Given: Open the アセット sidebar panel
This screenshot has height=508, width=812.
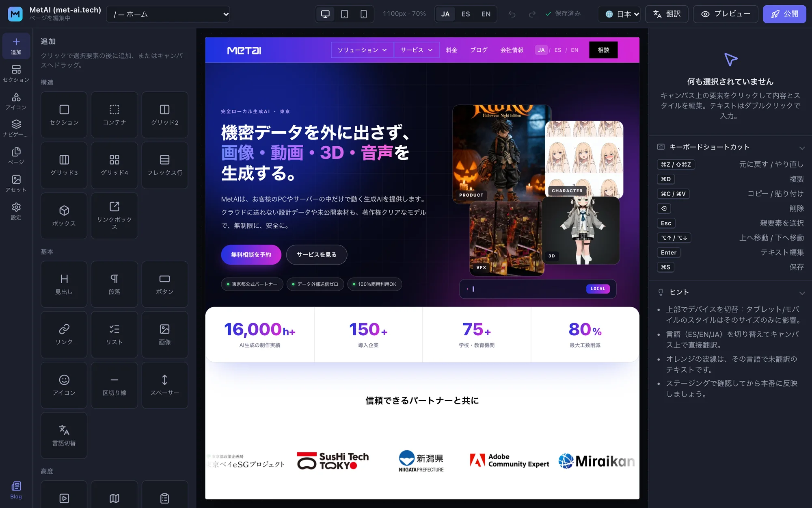Looking at the screenshot, I should 16,184.
